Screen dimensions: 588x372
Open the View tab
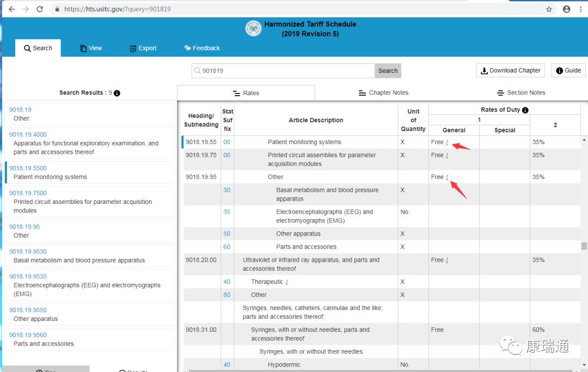(x=91, y=48)
